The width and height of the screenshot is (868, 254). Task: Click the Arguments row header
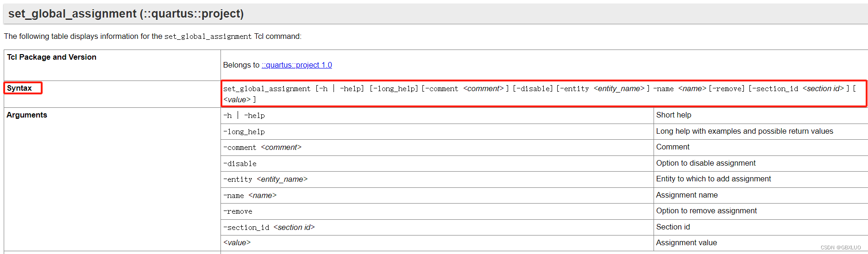tap(27, 115)
